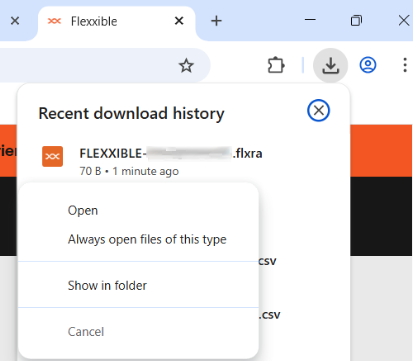Click the Recent download history heading

click(131, 113)
